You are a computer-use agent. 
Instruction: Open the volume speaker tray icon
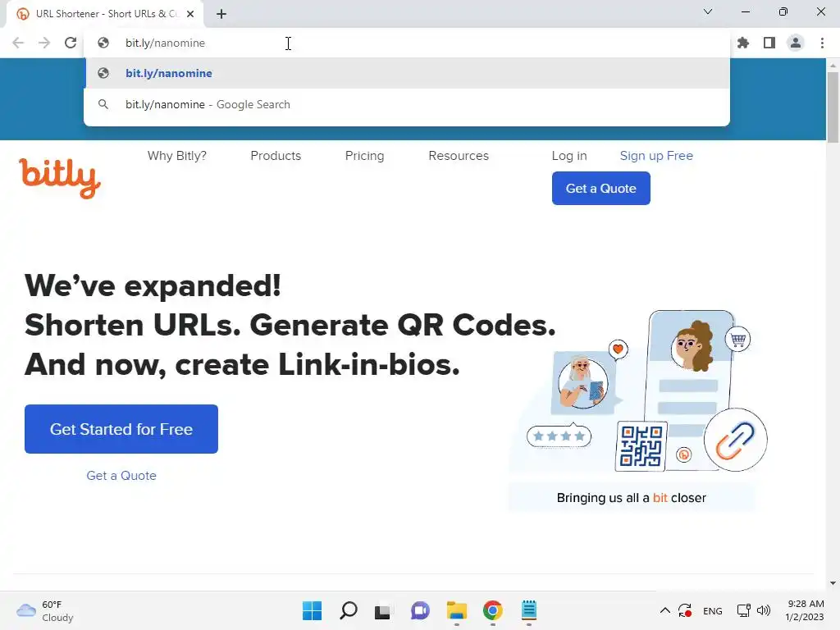click(764, 610)
